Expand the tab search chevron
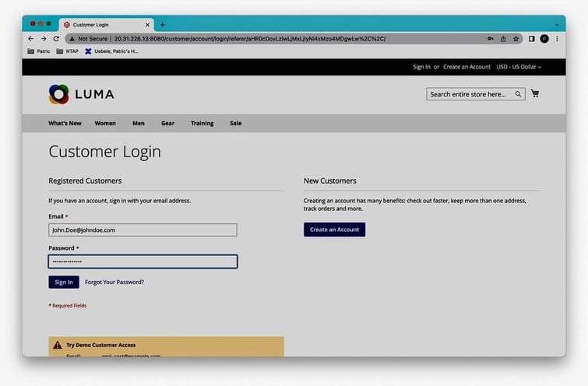The height and width of the screenshot is (386, 588). pyautogui.click(x=557, y=24)
